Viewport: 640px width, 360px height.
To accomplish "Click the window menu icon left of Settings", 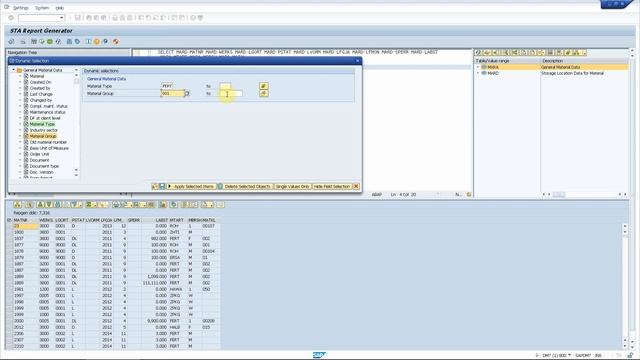I will [x=7, y=7].
